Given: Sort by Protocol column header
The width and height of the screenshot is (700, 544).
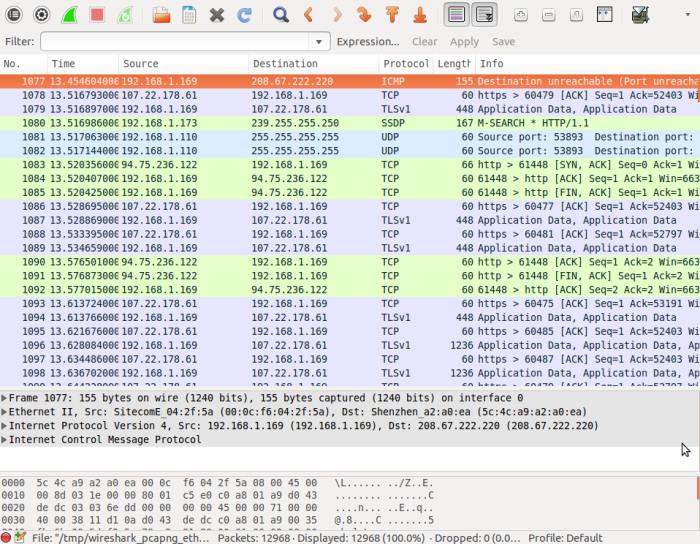Looking at the screenshot, I should tap(406, 63).
